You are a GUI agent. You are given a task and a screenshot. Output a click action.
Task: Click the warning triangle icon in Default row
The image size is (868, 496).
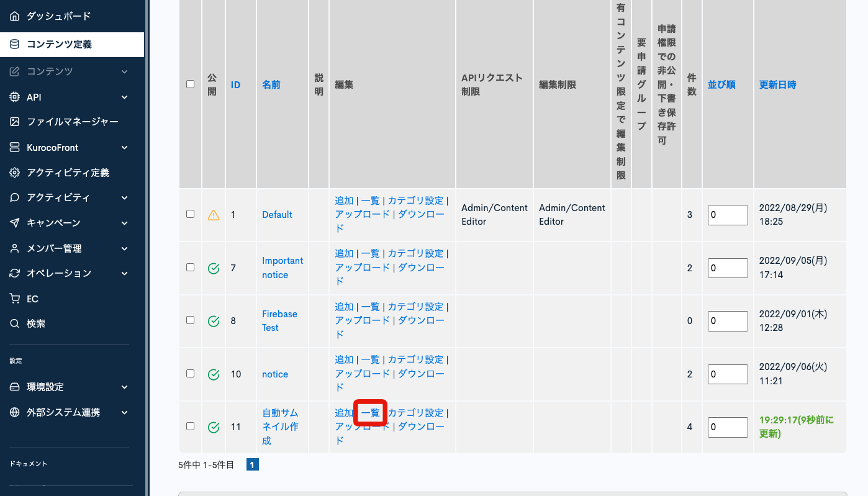pos(214,215)
